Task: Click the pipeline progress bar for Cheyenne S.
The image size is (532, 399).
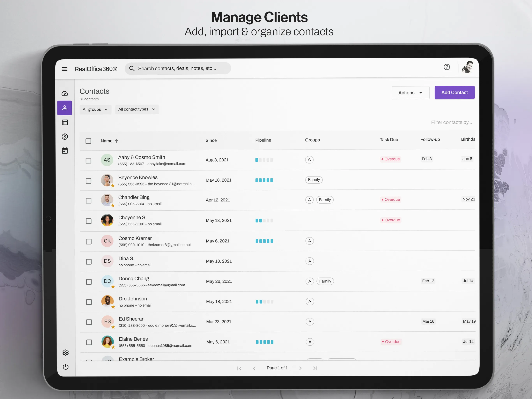Action: [264, 220]
